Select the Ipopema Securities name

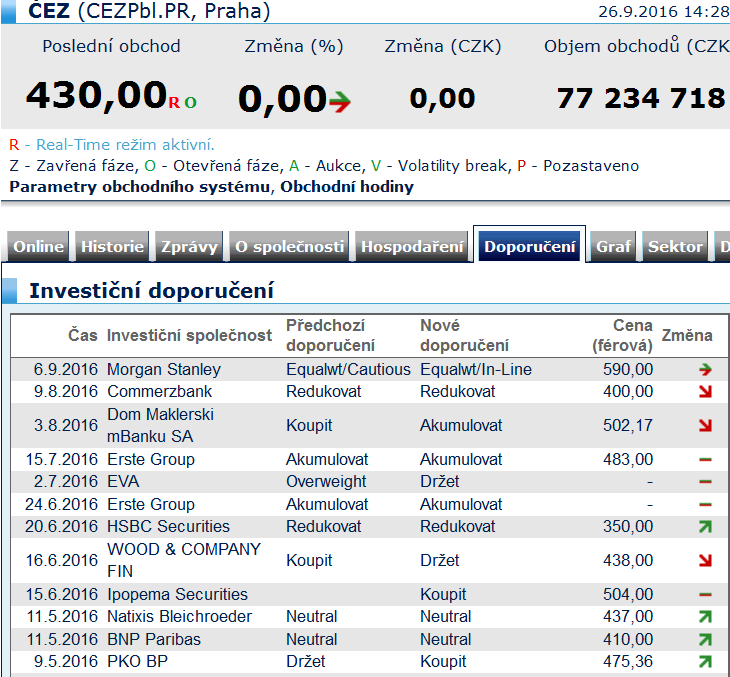[x=177, y=595]
